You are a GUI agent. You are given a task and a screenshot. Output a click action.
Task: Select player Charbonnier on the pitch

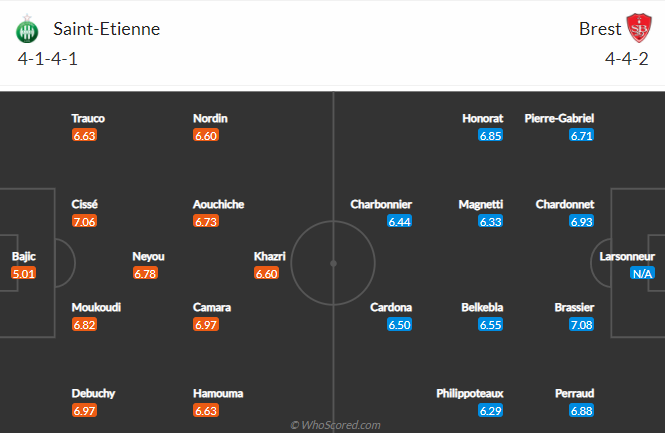point(381,204)
